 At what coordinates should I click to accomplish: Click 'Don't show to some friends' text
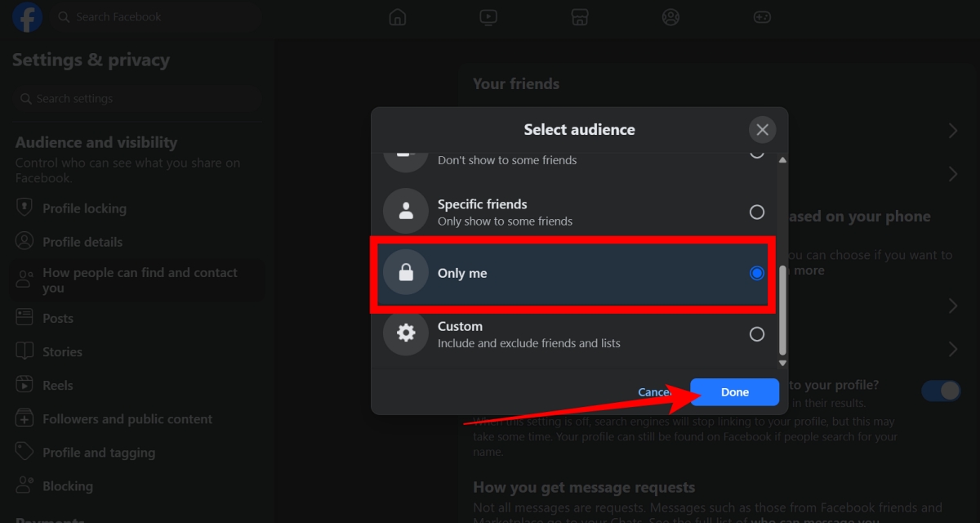507,160
